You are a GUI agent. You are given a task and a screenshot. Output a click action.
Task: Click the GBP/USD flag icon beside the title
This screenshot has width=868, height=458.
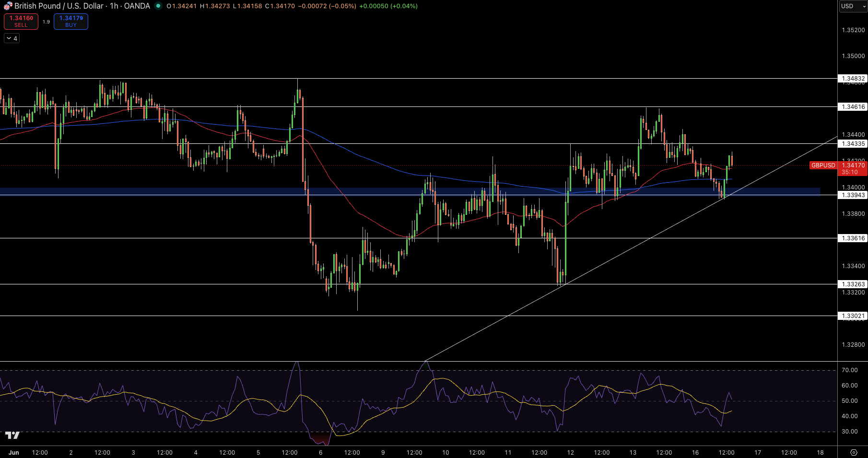[x=8, y=6]
